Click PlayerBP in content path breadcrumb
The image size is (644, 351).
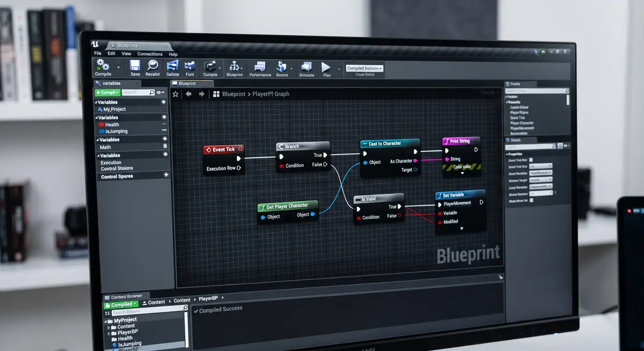pos(209,298)
